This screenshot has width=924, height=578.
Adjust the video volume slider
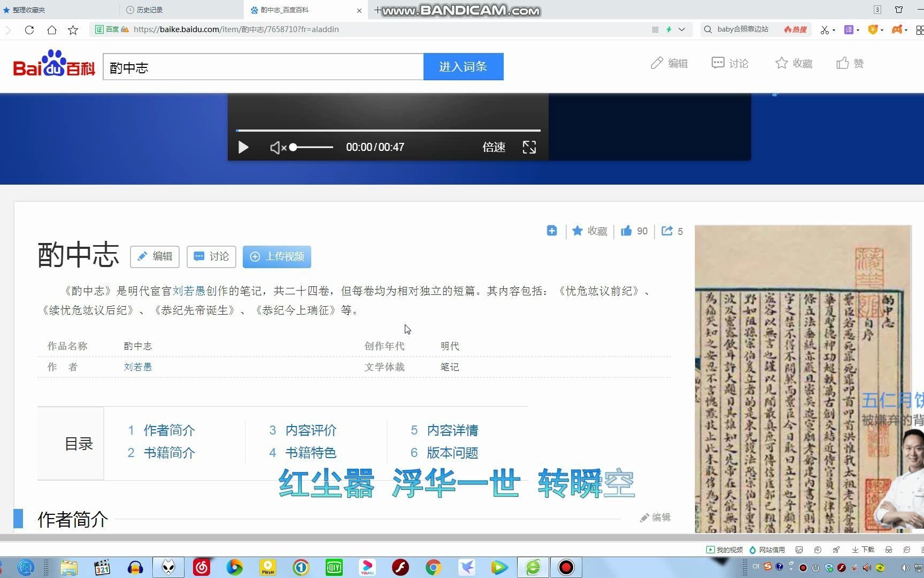click(x=312, y=147)
